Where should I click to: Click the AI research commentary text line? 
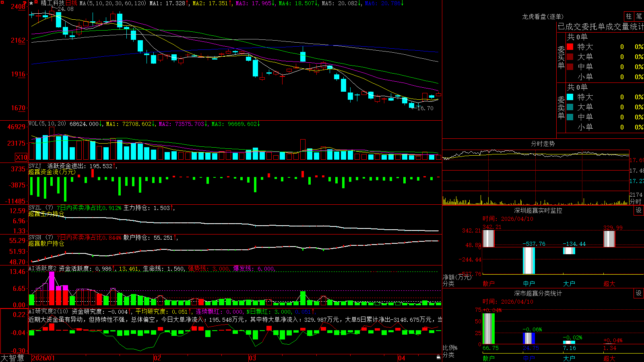click(235, 320)
